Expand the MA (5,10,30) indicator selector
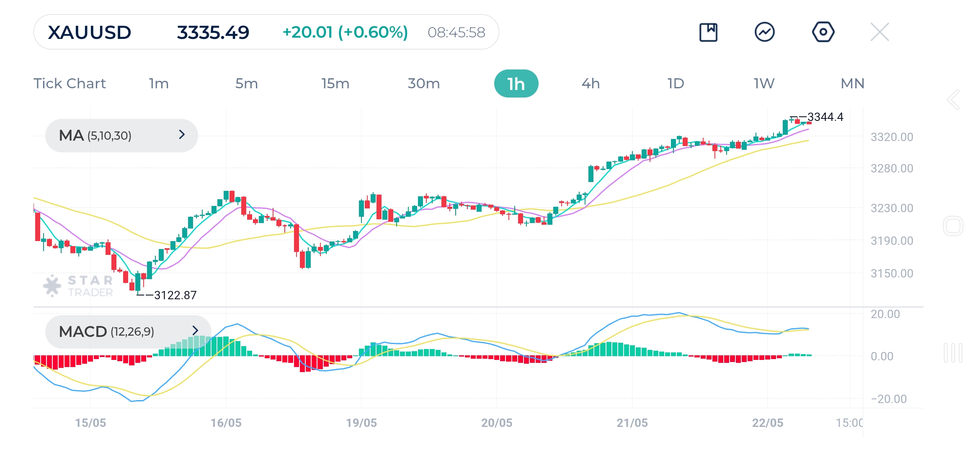The height and width of the screenshot is (452, 980). 121,135
